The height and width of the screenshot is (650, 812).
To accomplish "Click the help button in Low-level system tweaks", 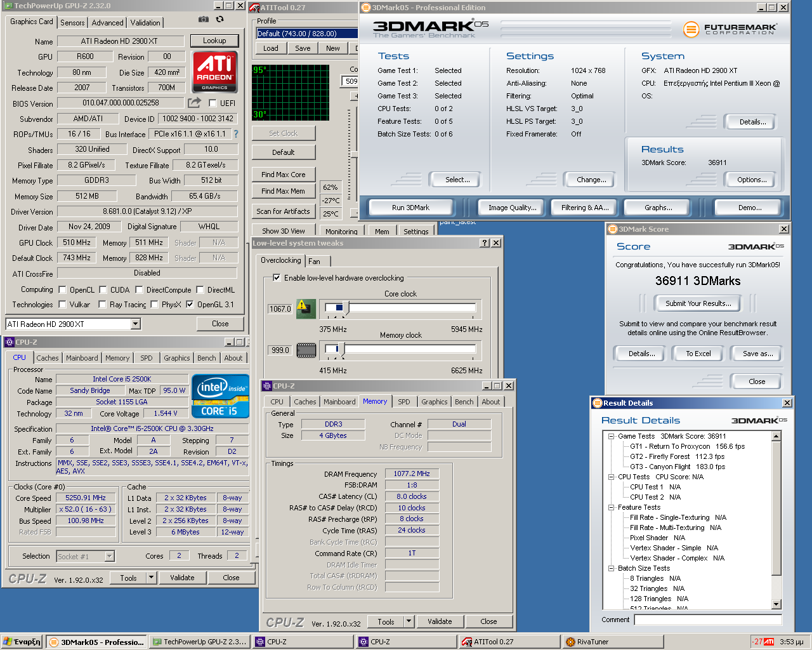I will (485, 243).
